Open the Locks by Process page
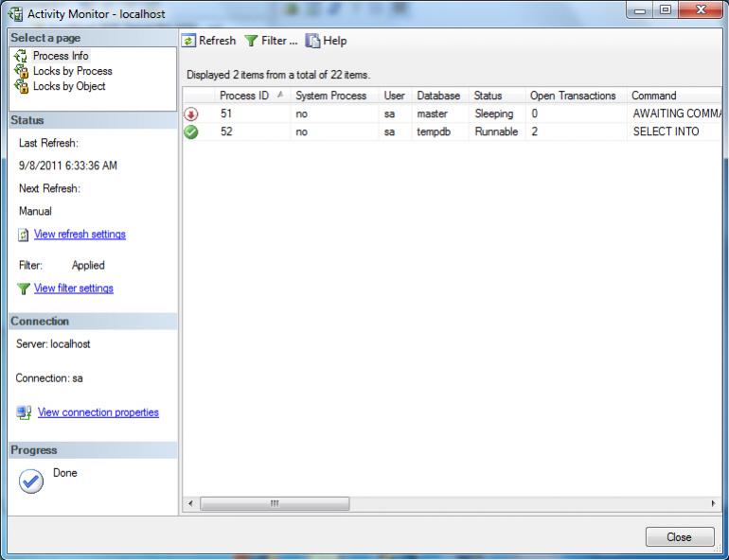The height and width of the screenshot is (560, 729). pos(73,71)
